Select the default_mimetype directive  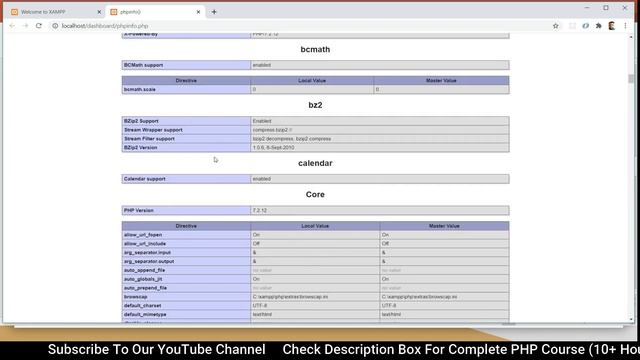[145, 315]
